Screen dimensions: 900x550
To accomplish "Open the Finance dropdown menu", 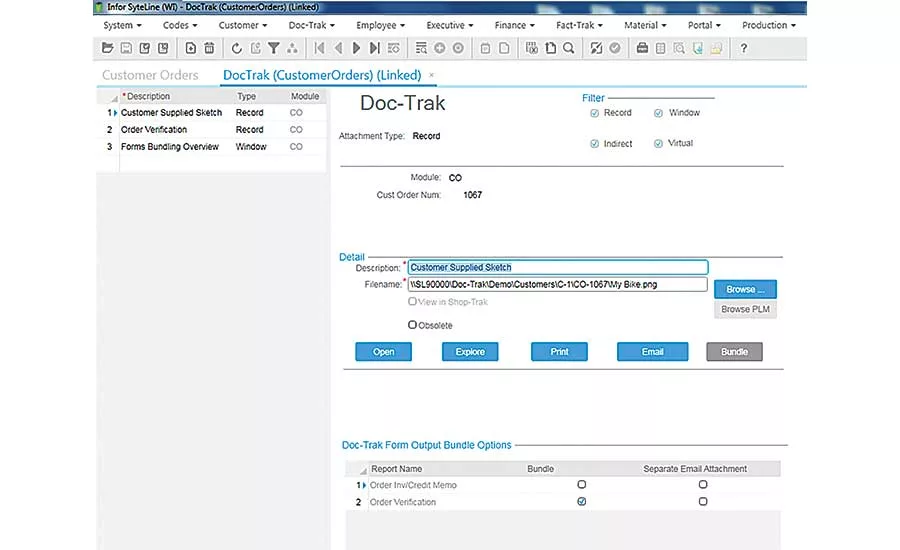I will click(x=514, y=25).
